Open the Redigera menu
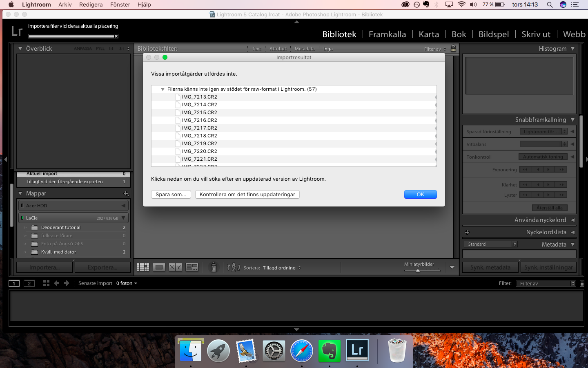 coord(91,4)
